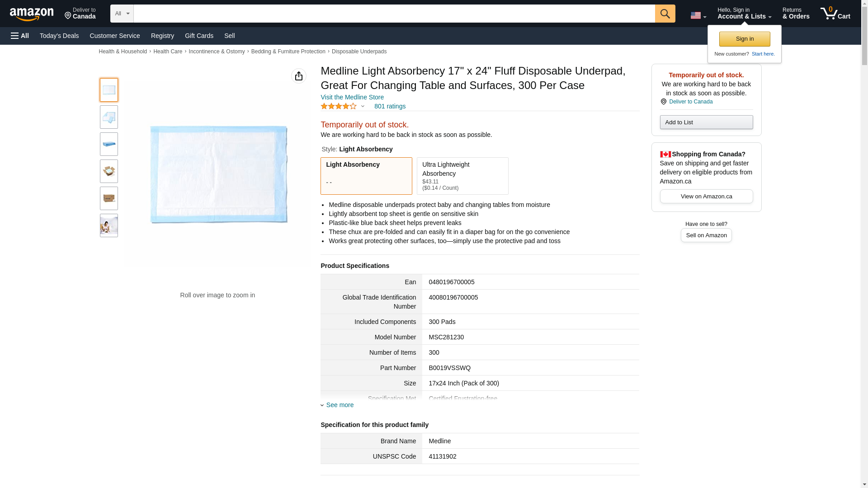Open the star rating breakdown
This screenshot has height=488, width=868.
click(x=342, y=107)
